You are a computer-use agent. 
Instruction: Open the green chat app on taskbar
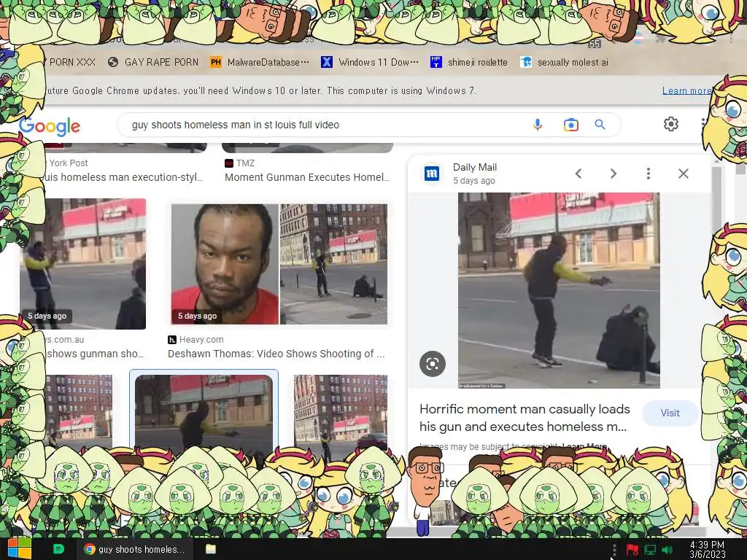click(x=58, y=549)
